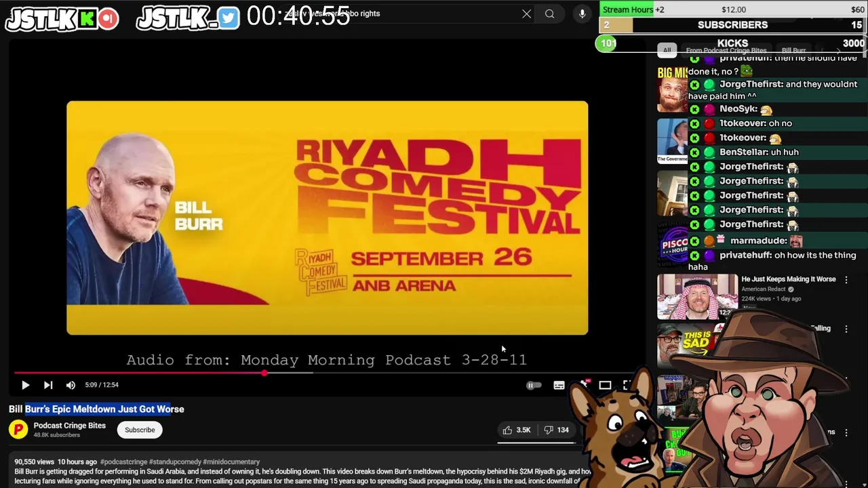Enter full screen mode

click(627, 385)
